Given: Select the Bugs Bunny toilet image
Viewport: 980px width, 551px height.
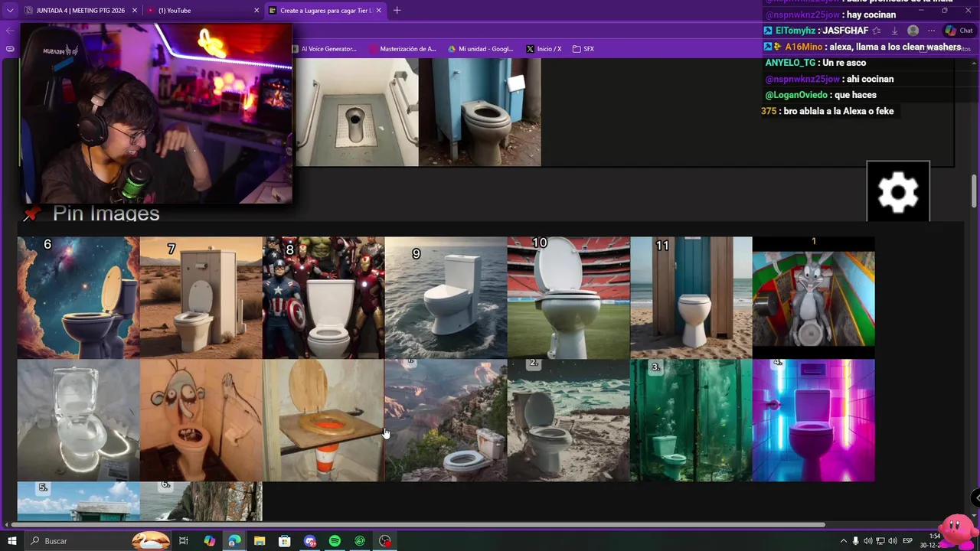Looking at the screenshot, I should pyautogui.click(x=814, y=298).
